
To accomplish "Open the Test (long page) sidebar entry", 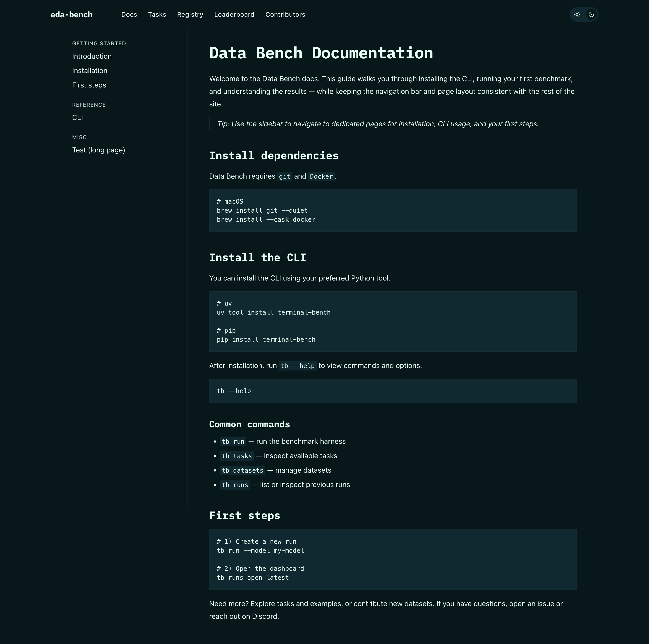I will pos(98,150).
